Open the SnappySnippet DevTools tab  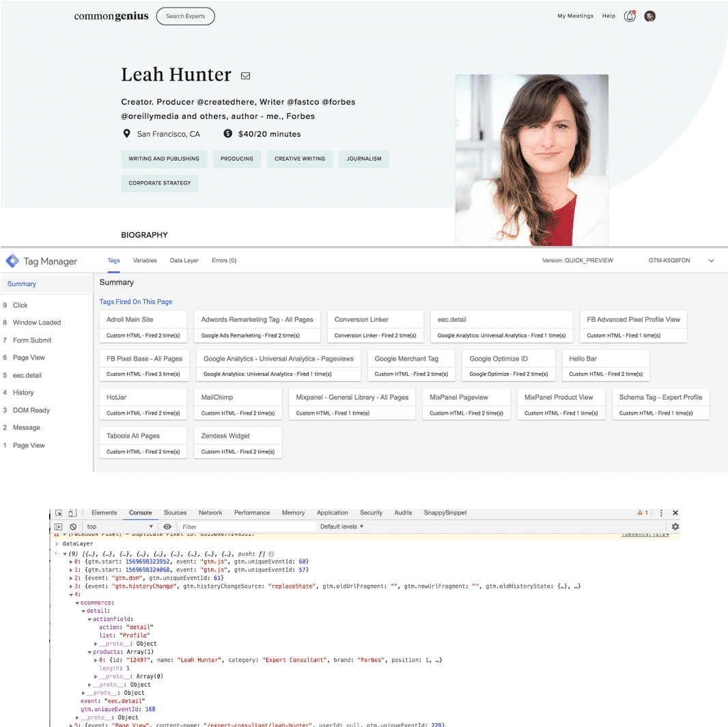tap(445, 513)
